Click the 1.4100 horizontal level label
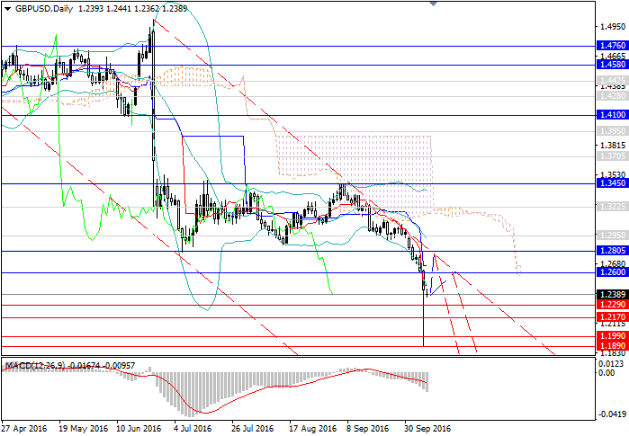Screen dimensions: 629x436 click(610, 116)
